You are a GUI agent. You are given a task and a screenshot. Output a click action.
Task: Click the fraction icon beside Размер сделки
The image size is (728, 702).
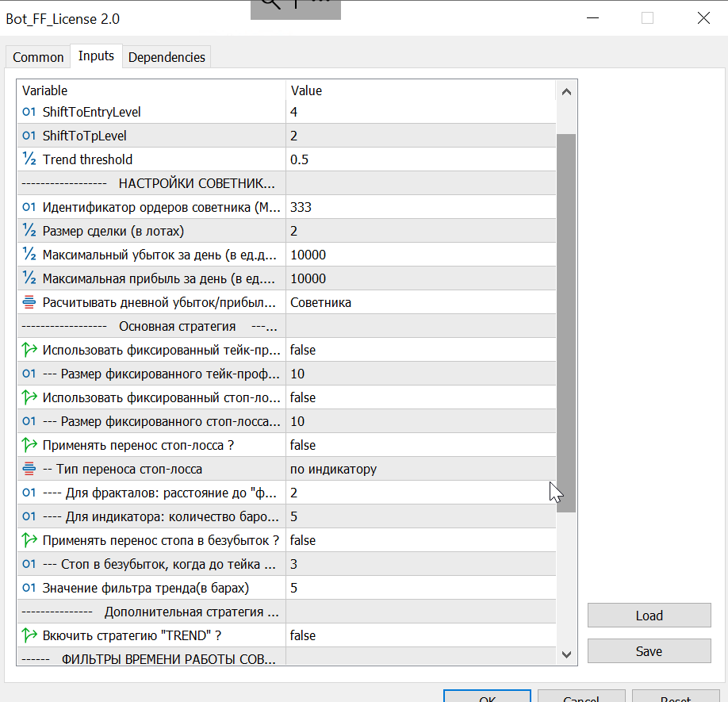(x=29, y=231)
